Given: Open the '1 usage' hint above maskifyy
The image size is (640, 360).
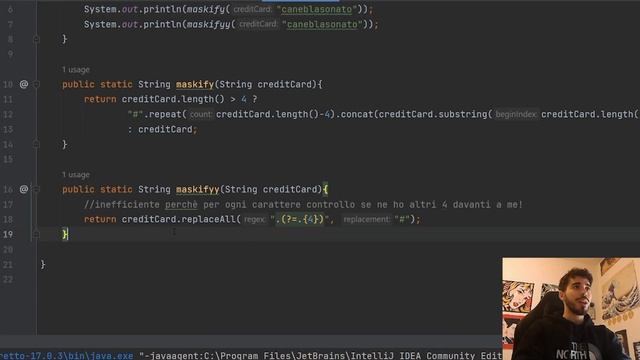Looking at the screenshot, I should click(76, 175).
